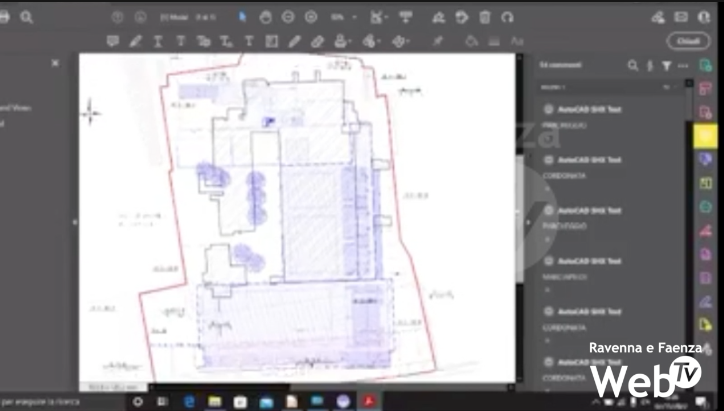Close the left navigation panel
Viewport: 724px width, 411px height.
55,63
